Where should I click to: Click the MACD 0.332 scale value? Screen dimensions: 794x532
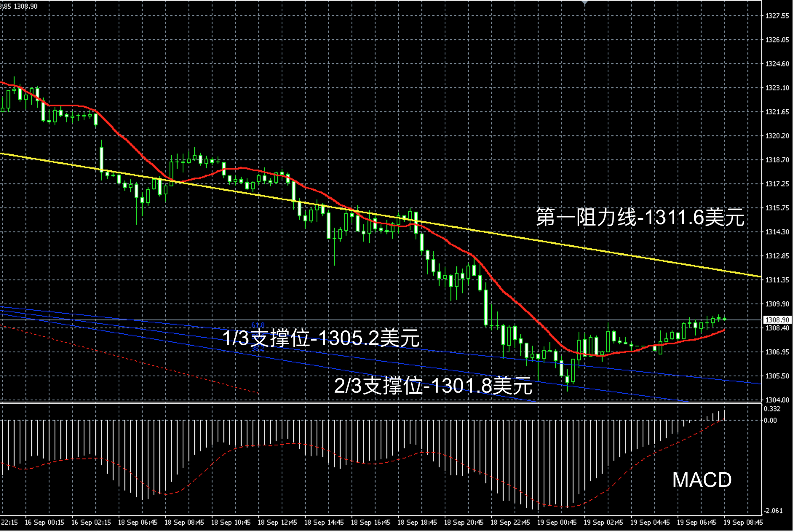tap(772, 409)
